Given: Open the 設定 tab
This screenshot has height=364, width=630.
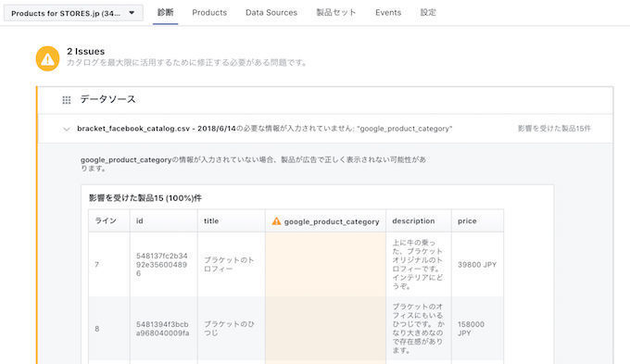Looking at the screenshot, I should coord(428,12).
